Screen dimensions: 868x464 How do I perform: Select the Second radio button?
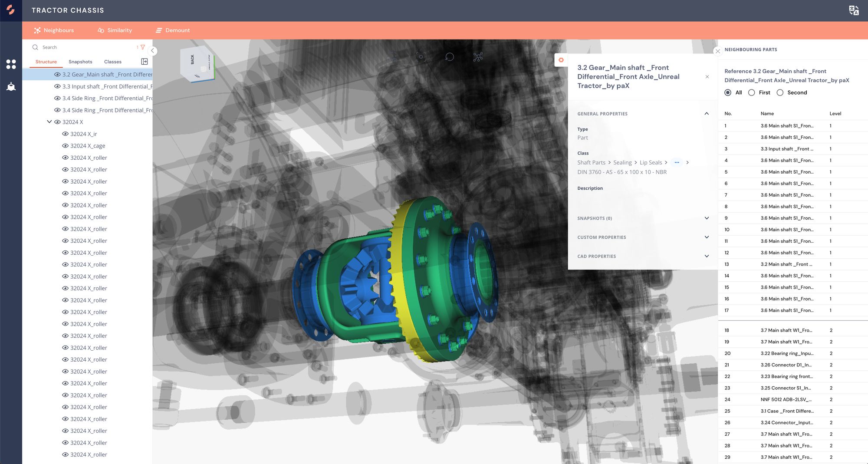[x=780, y=92]
